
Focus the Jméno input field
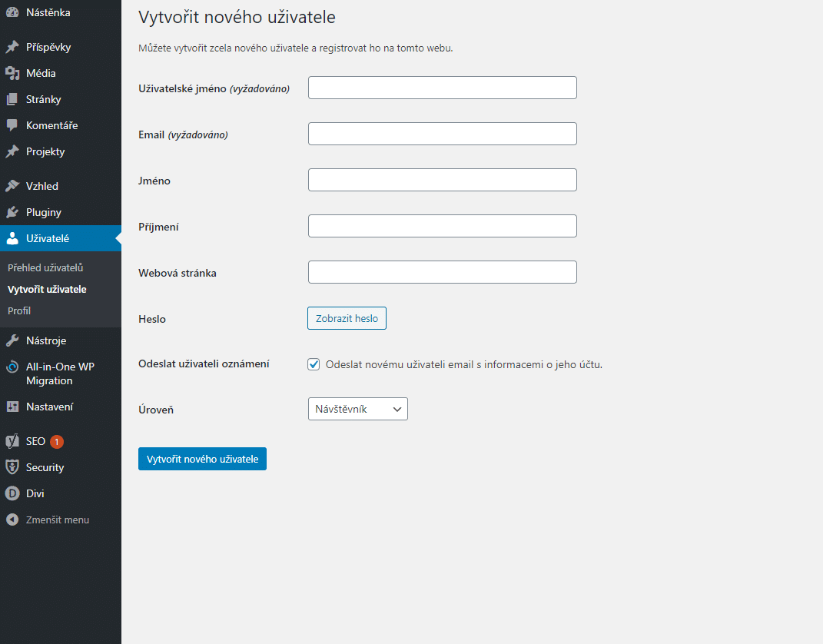point(443,180)
